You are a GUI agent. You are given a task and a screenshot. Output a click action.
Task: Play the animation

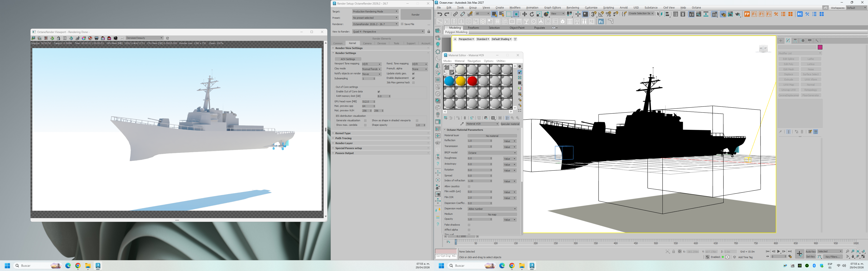click(x=779, y=252)
